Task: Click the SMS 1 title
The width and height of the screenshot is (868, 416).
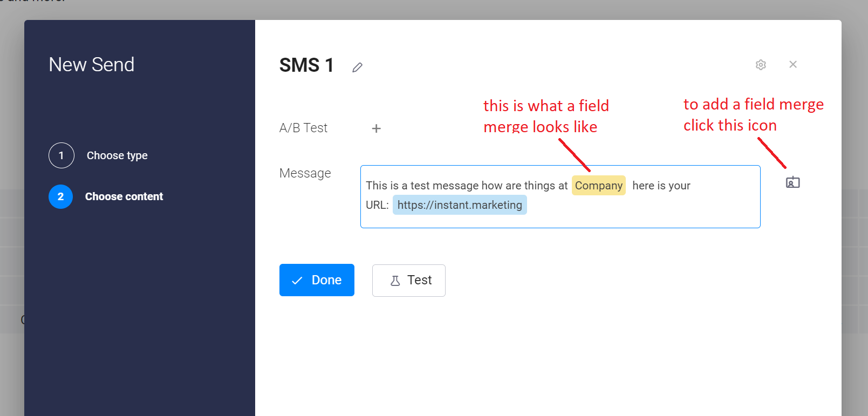Action: click(306, 65)
